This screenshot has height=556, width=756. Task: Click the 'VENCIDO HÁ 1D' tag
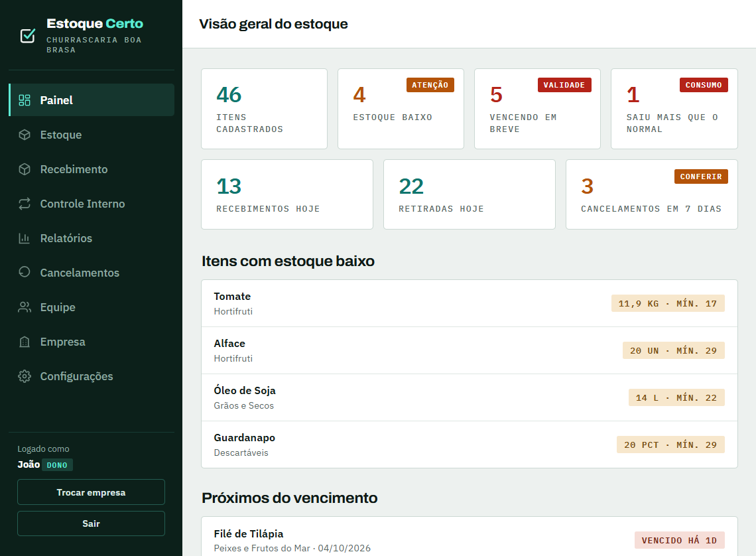(679, 540)
